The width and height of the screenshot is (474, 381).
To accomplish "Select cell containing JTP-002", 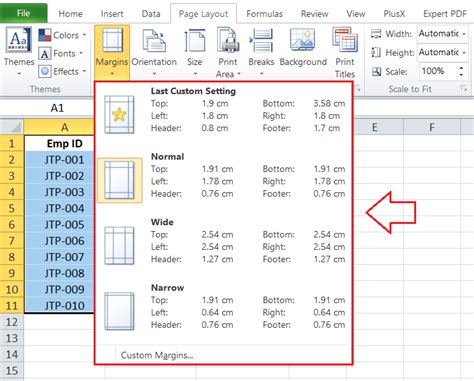I will 59,176.
